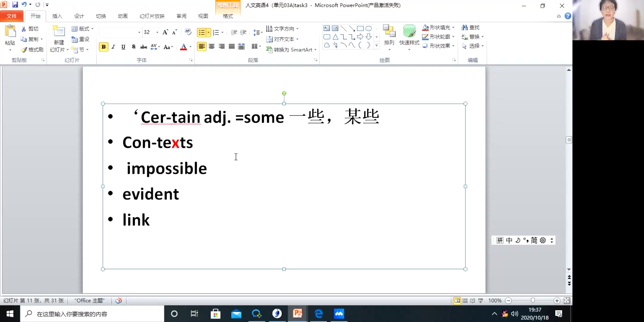Toggle Strikethrough formatting
Screen dimensions: 644x322
pyautogui.click(x=143, y=47)
